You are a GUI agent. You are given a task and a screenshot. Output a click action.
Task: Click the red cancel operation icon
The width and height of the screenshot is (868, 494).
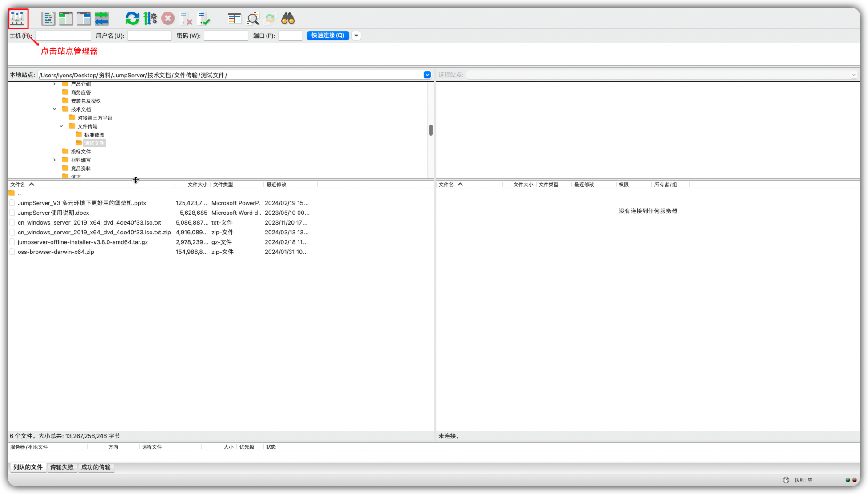(168, 19)
